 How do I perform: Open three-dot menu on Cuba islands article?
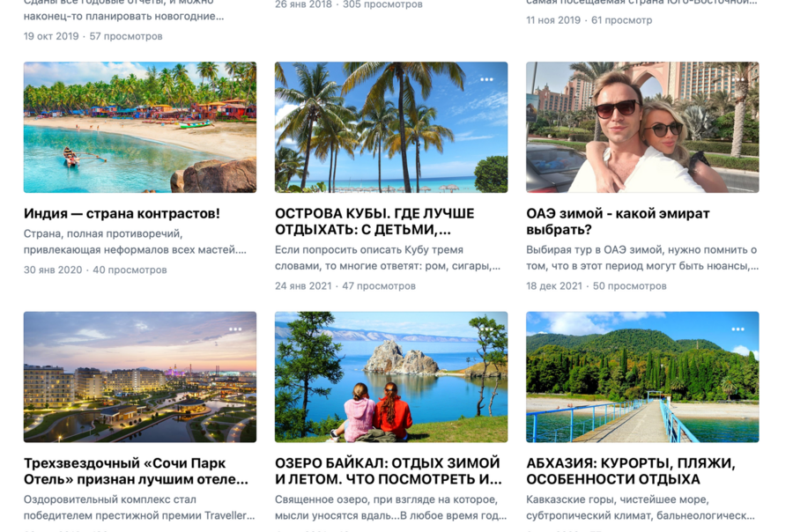pos(486,79)
